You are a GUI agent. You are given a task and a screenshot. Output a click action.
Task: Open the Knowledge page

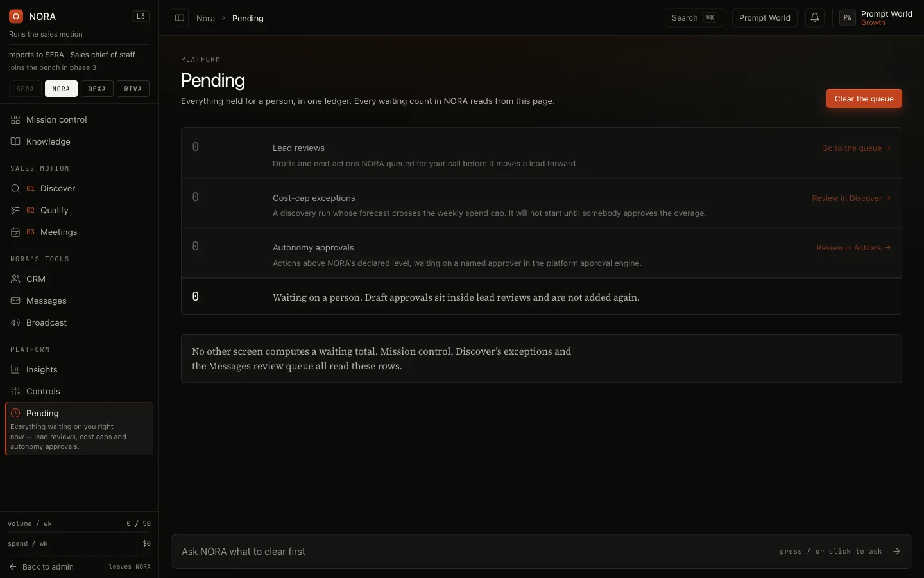[79, 142]
